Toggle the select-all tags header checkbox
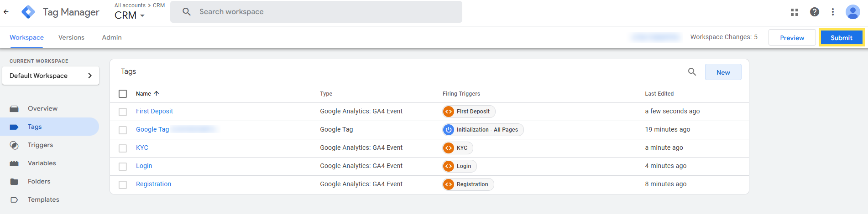 (x=123, y=94)
